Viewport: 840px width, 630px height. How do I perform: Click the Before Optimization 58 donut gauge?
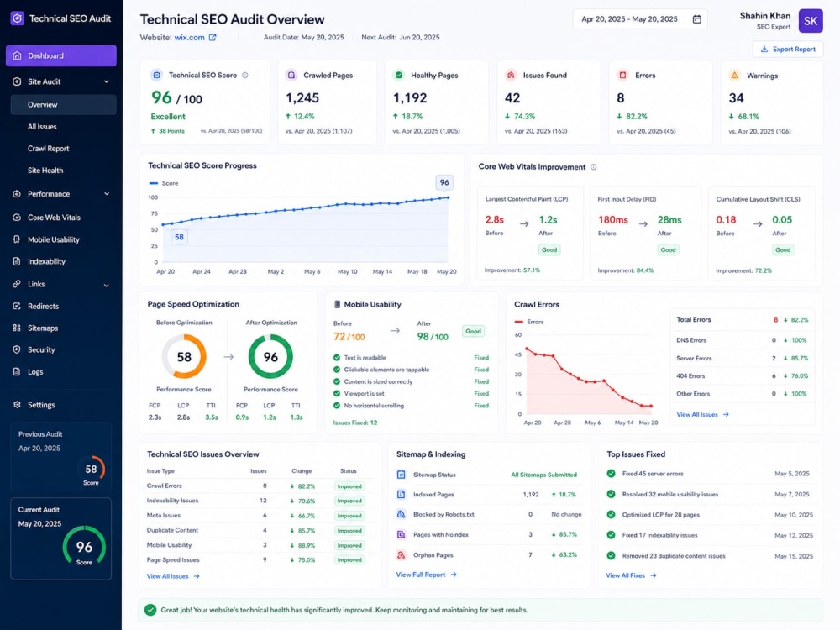click(x=184, y=357)
